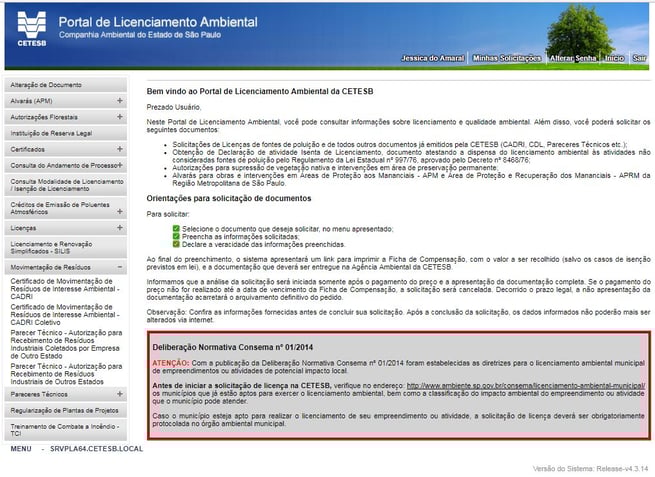The height and width of the screenshot is (477, 655).
Task: Click the red 'ATENÇÃO:' label
Action: [x=171, y=363]
